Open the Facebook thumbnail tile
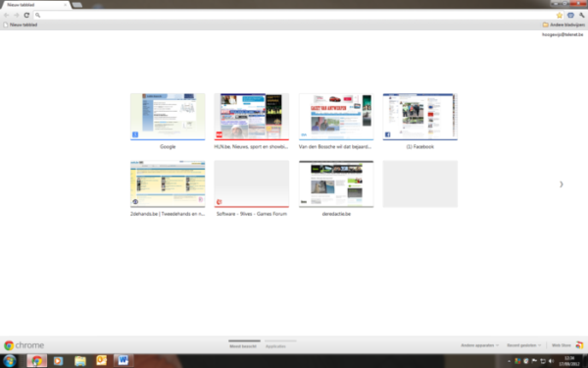588x368 pixels. click(x=420, y=117)
